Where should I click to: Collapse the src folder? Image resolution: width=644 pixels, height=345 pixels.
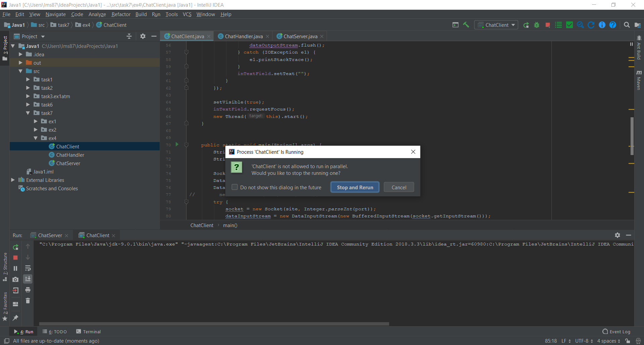tap(20, 71)
